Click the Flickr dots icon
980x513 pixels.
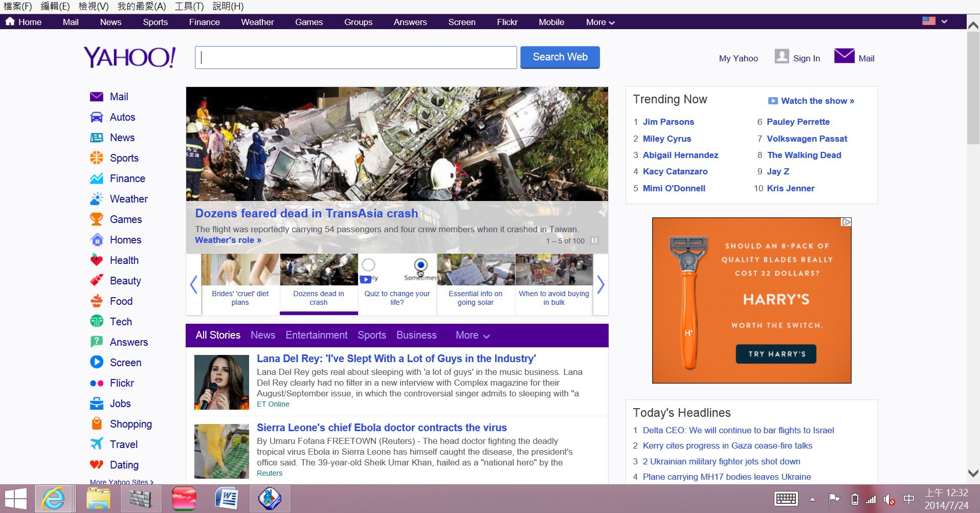pyautogui.click(x=97, y=383)
